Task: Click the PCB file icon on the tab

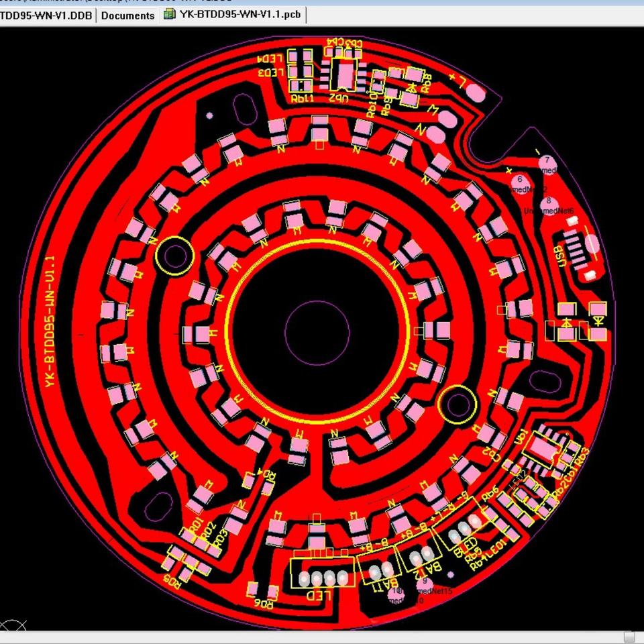Action: (170, 14)
